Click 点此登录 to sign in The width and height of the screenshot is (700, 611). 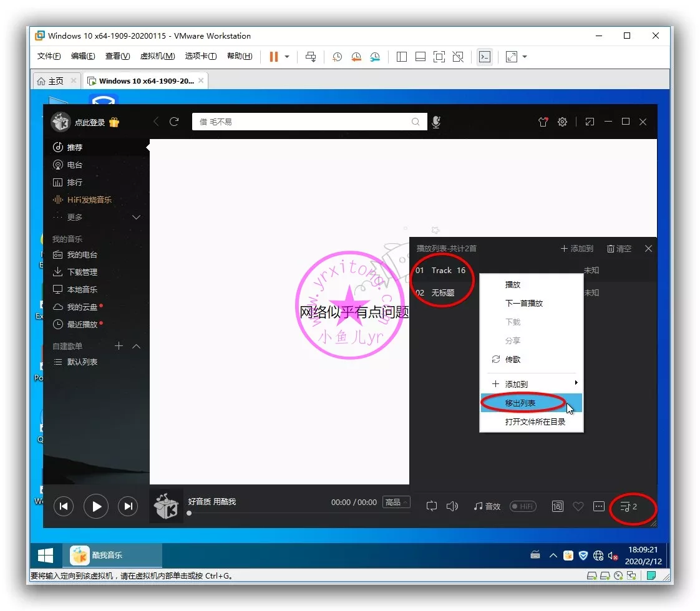pyautogui.click(x=90, y=123)
